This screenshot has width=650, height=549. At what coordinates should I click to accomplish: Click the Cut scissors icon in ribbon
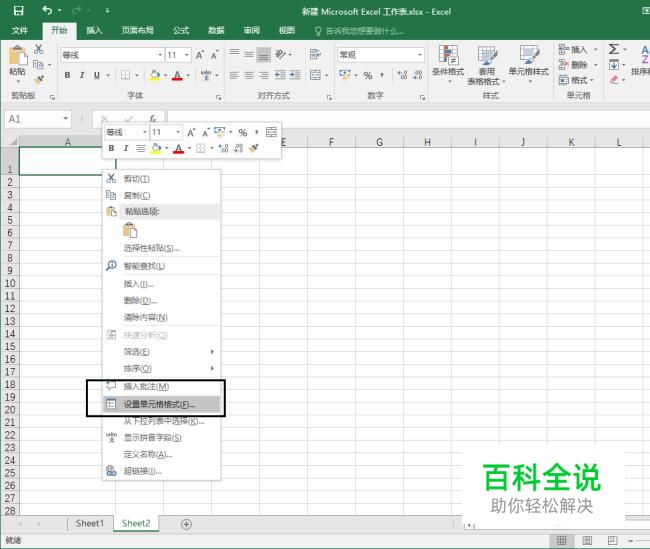click(39, 49)
